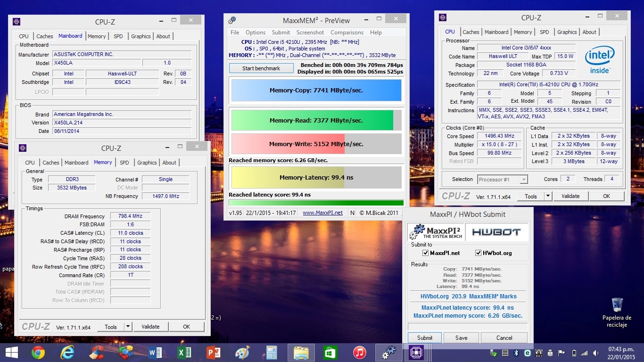
Task: Toggle the HWbot.org submit checkbox
Action: click(478, 253)
